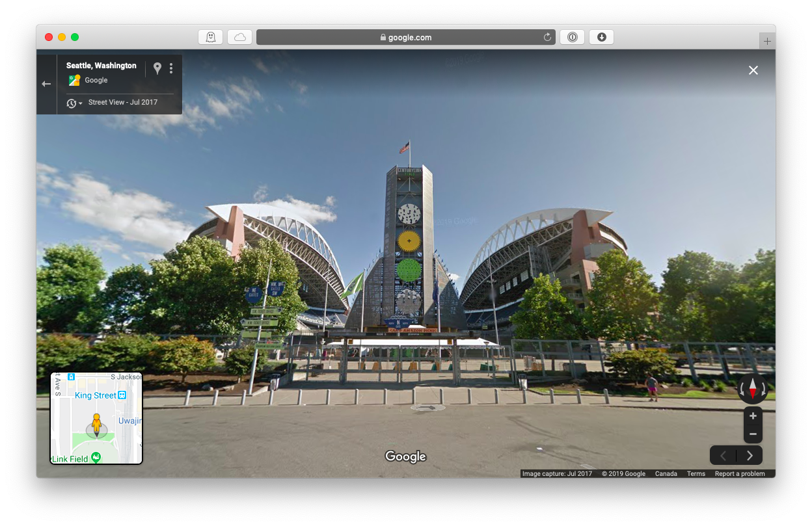Open the iCloud tabs cloud icon
This screenshot has height=526, width=812.
pos(239,37)
